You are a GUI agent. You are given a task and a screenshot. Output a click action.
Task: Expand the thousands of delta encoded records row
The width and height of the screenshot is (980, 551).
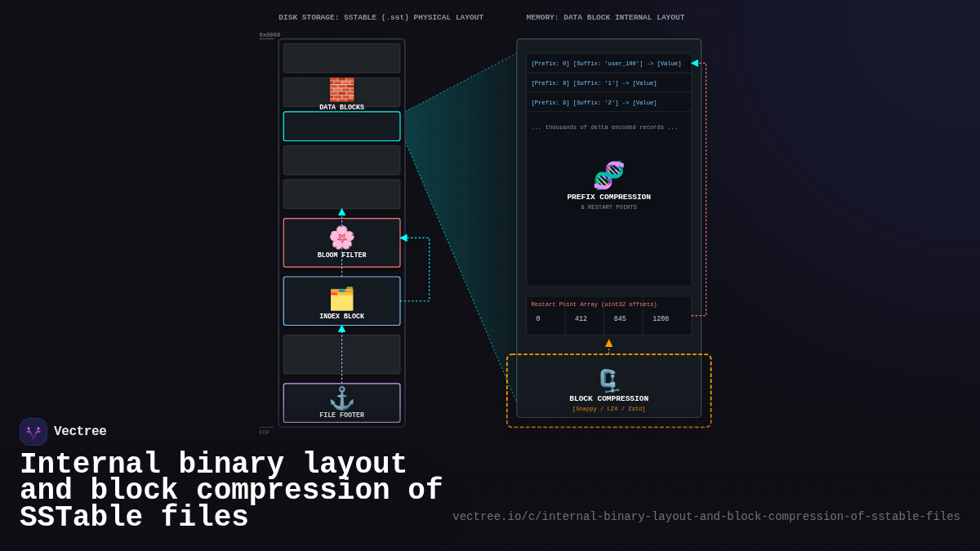pyautogui.click(x=608, y=127)
